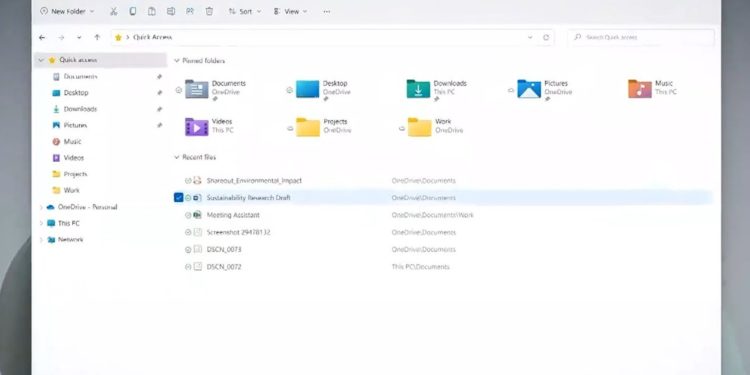Select Documents in the sidebar
Viewport: 750px width, 375px height.
80,77
